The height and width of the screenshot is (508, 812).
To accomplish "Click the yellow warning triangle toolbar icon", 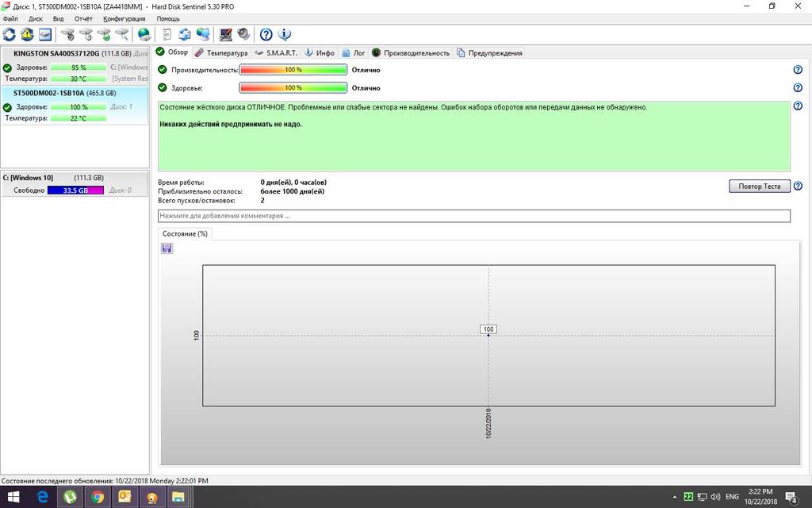I will point(27,35).
